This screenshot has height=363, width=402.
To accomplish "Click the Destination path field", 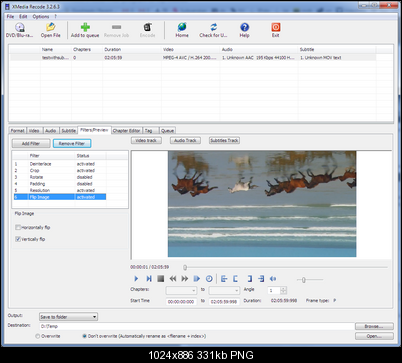I will (196, 326).
